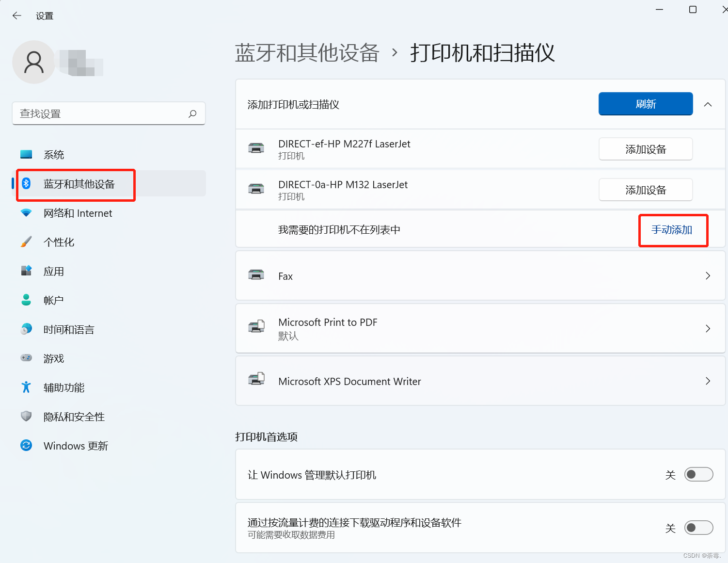
Task: Click printer icon of HP M227f LaserJet
Action: [x=256, y=148]
